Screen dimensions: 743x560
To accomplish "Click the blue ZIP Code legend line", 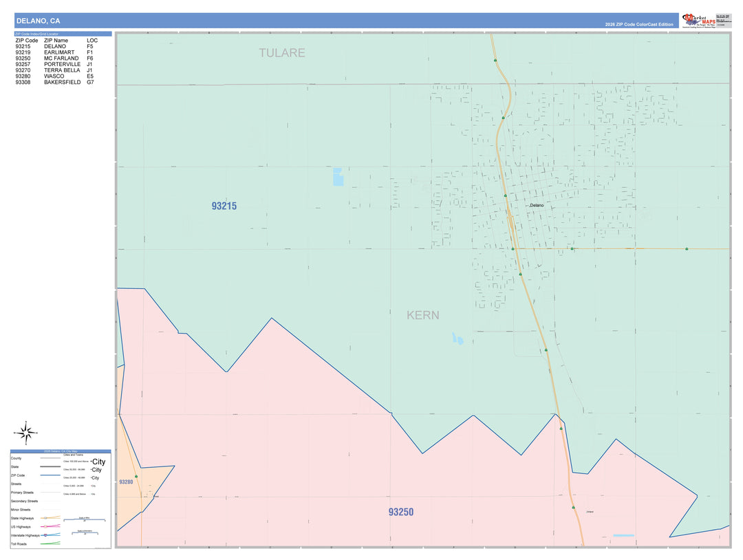I will point(50,475).
